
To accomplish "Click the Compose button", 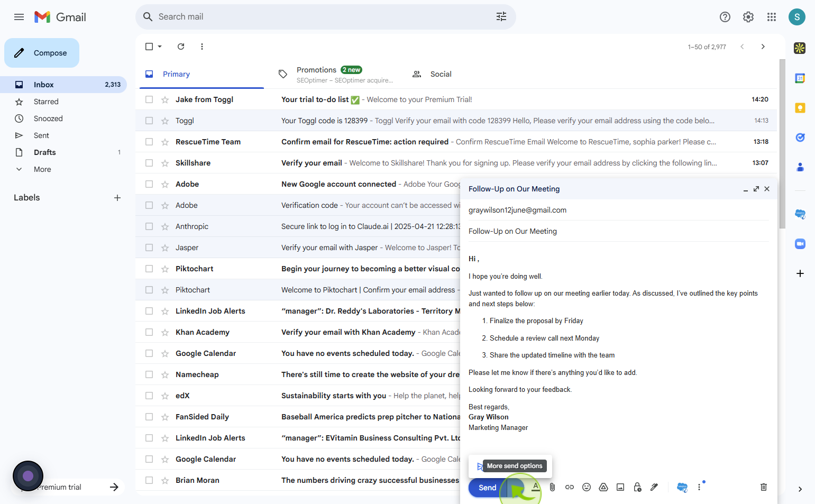I will (42, 53).
